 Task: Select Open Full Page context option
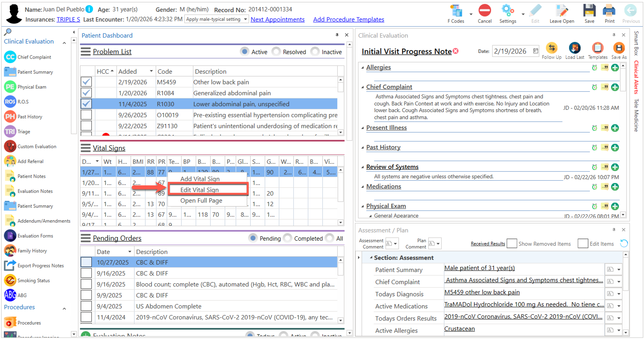tap(201, 201)
